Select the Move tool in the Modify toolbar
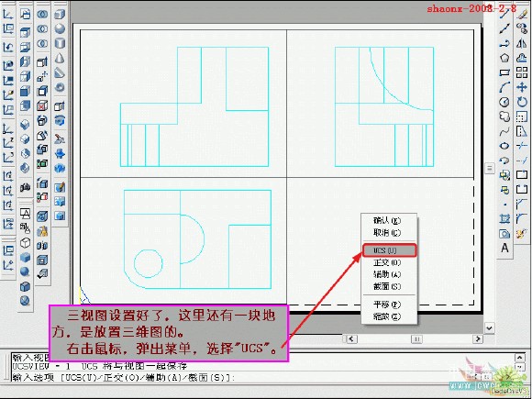The height and width of the screenshot is (399, 532). pyautogui.click(x=522, y=87)
